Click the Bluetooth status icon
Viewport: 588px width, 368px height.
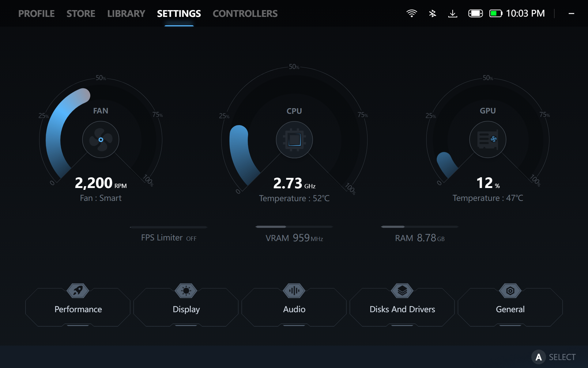(432, 13)
